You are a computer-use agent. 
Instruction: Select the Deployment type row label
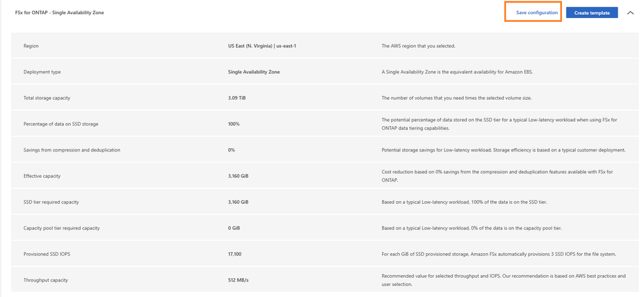click(42, 72)
